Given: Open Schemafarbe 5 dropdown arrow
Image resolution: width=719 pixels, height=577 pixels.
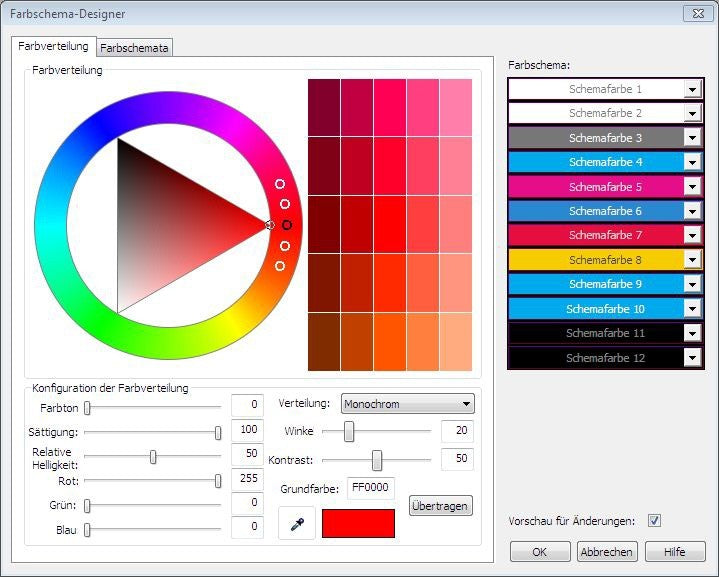Looking at the screenshot, I should (692, 187).
